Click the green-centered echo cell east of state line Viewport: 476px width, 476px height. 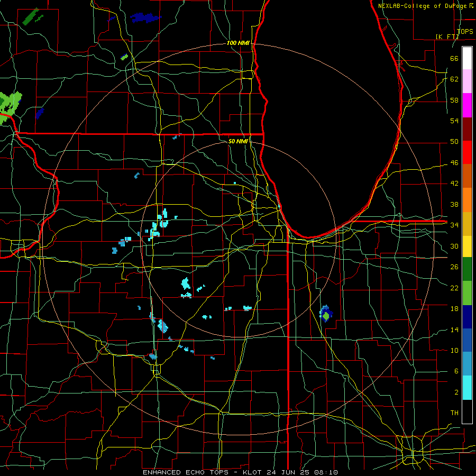(326, 314)
